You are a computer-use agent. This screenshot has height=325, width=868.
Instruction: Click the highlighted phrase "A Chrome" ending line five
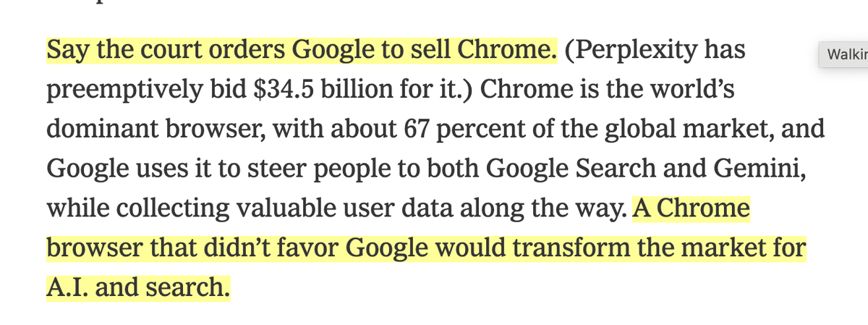(690, 208)
